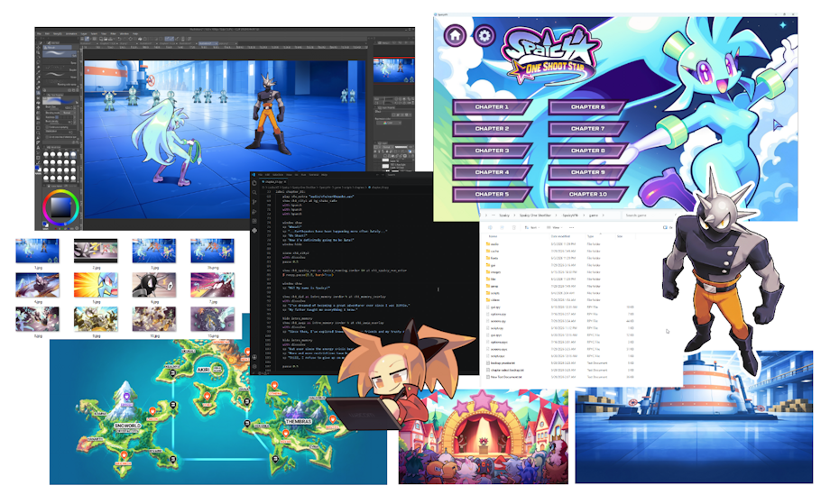Start CHAPTER 6 in the Spaiky game menu
This screenshot has width=830, height=504.
(x=587, y=106)
